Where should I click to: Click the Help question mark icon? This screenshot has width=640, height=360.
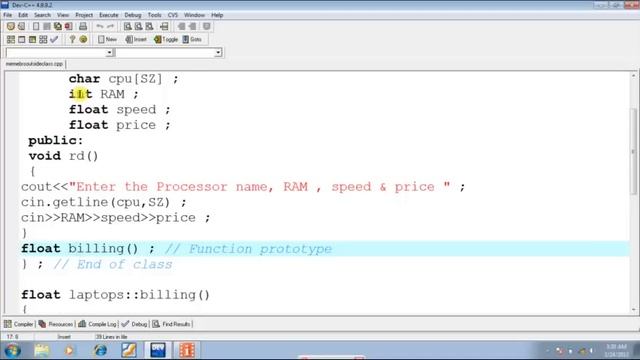click(x=72, y=39)
